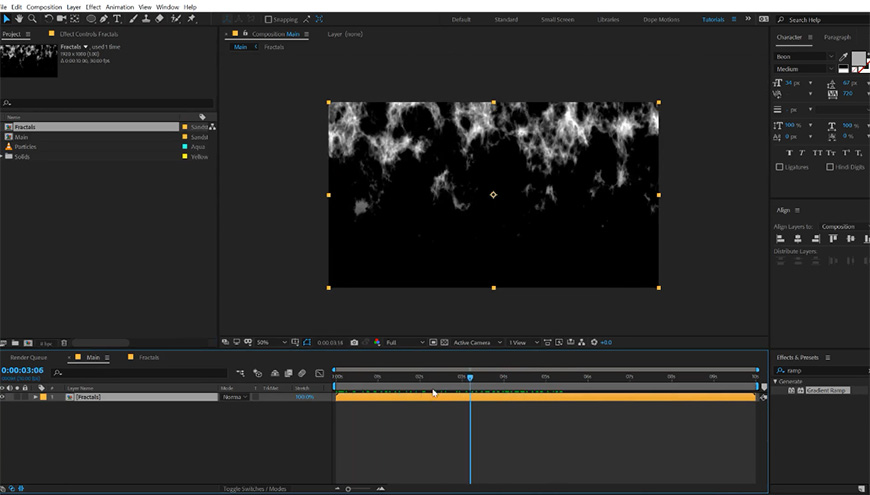Enable the Snapping checkbox
This screenshot has width=870, height=495.
(268, 19)
